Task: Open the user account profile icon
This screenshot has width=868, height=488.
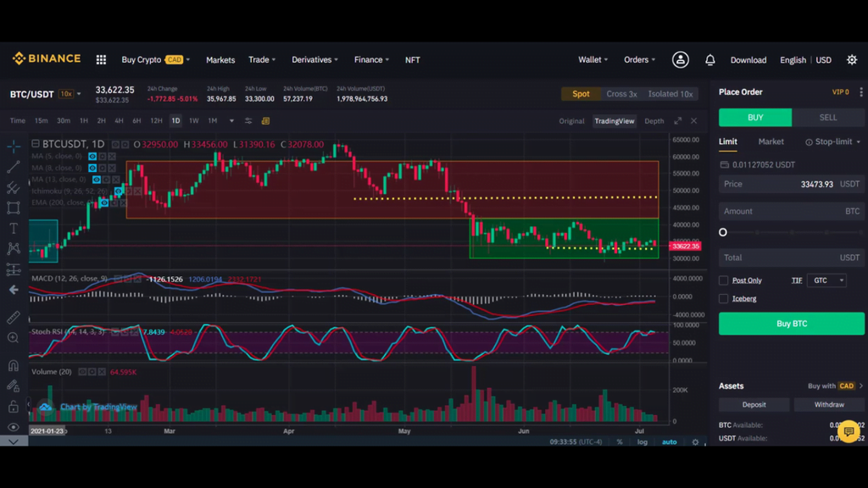Action: (x=681, y=60)
